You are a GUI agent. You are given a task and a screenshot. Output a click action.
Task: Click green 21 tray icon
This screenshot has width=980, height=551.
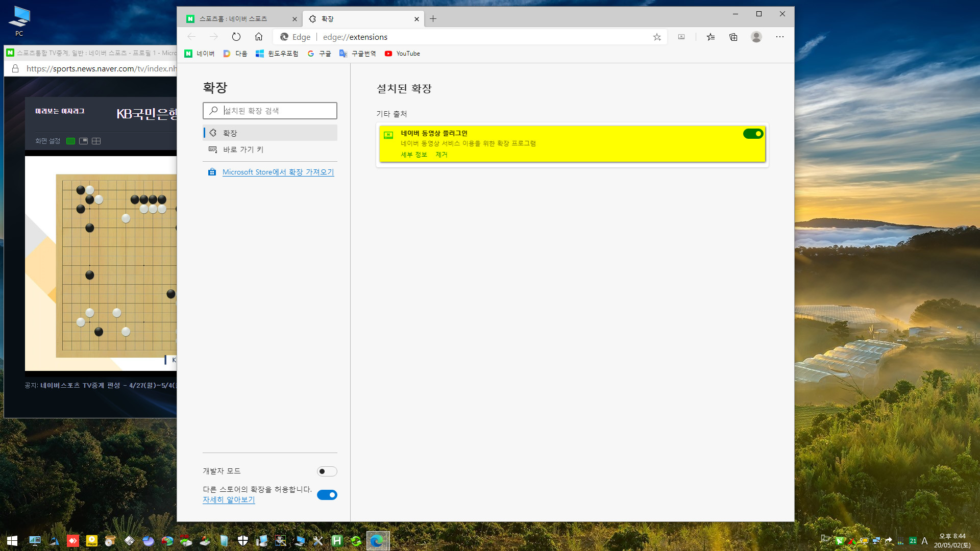click(913, 541)
